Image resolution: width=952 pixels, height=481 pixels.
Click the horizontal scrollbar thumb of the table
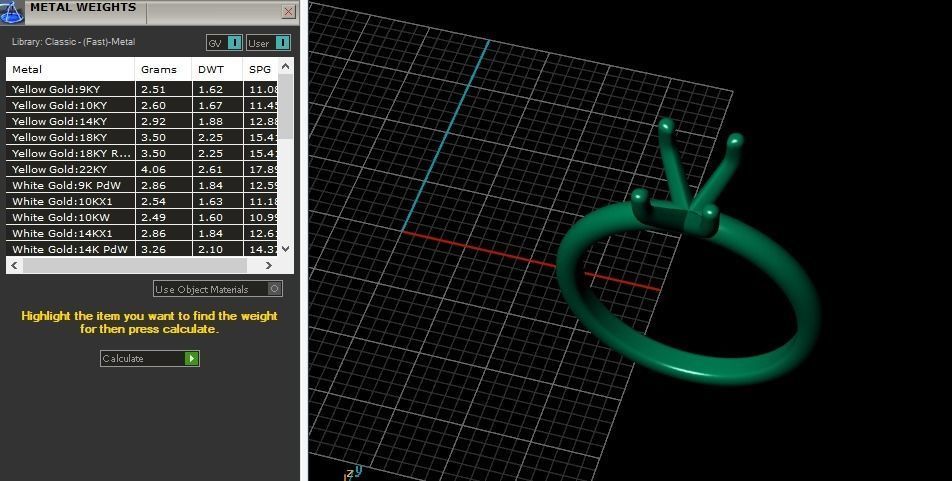tap(135, 265)
